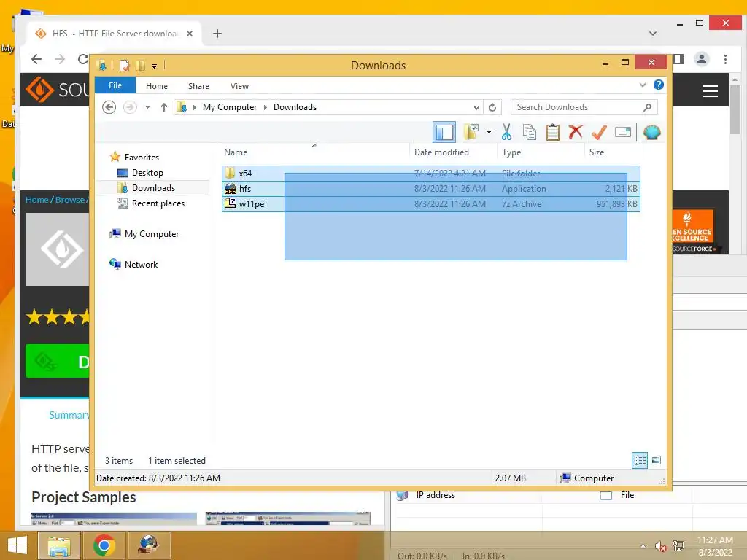Open the Share ribbon tab

click(x=198, y=86)
